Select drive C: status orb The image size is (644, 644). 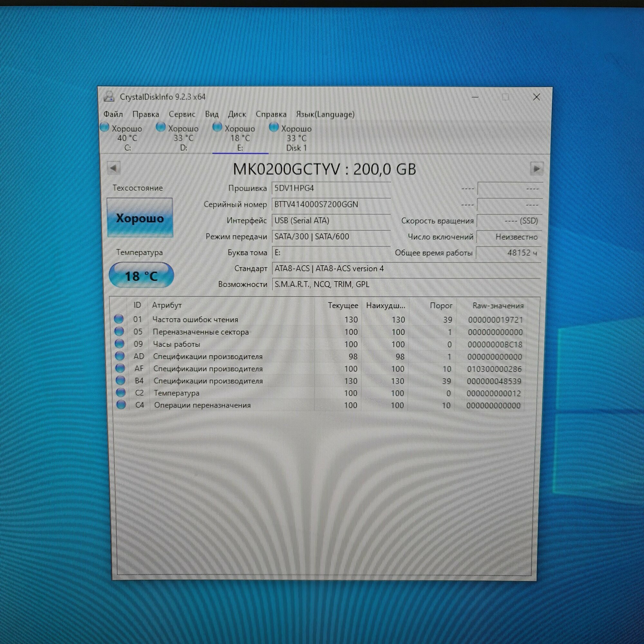coord(105,127)
